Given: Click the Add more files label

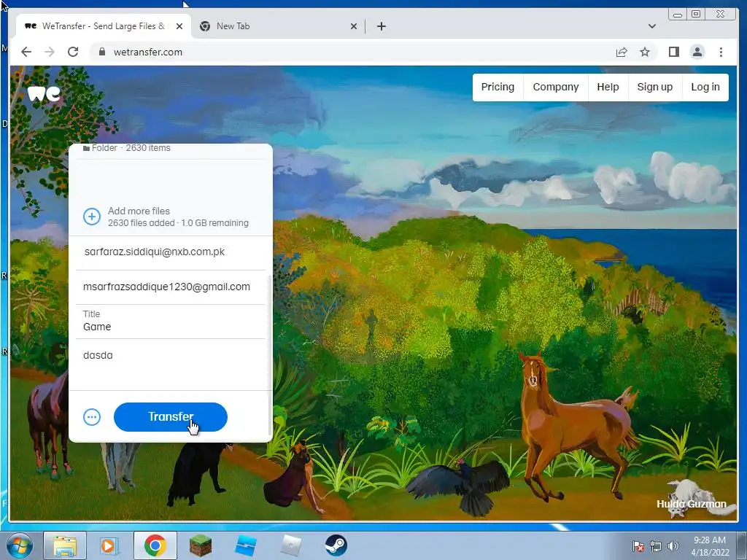Looking at the screenshot, I should coord(139,211).
